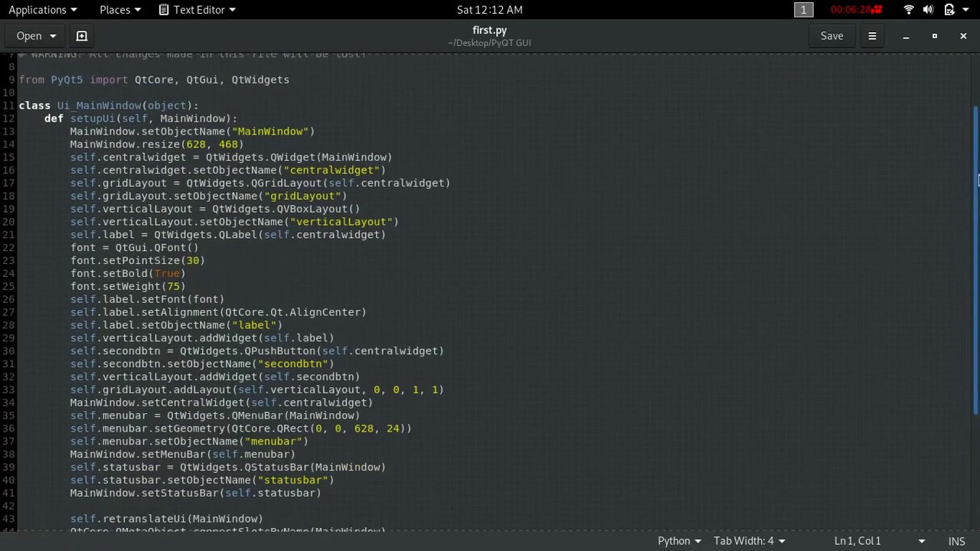Open the hamburger menu in header bar
This screenshot has height=551, width=980.
point(872,36)
